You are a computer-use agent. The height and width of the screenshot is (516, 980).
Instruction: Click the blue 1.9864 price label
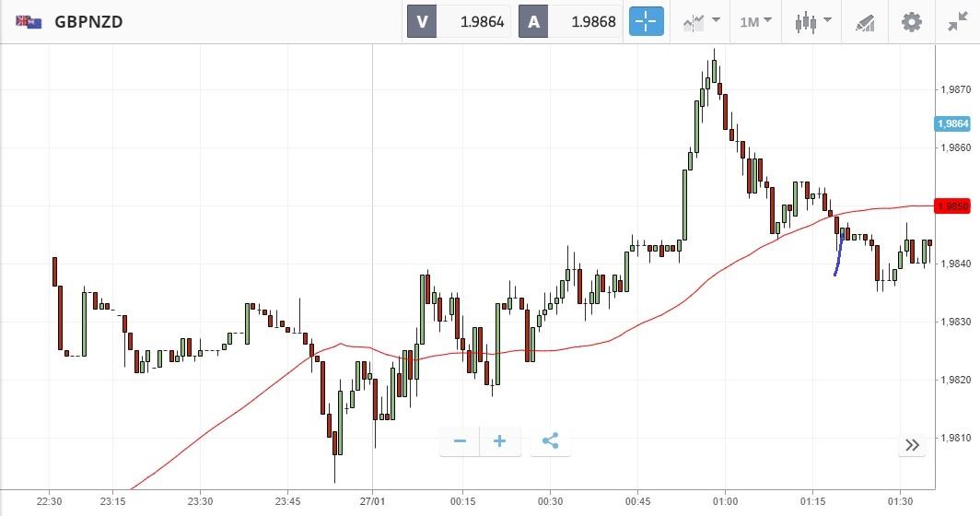pyautogui.click(x=951, y=123)
